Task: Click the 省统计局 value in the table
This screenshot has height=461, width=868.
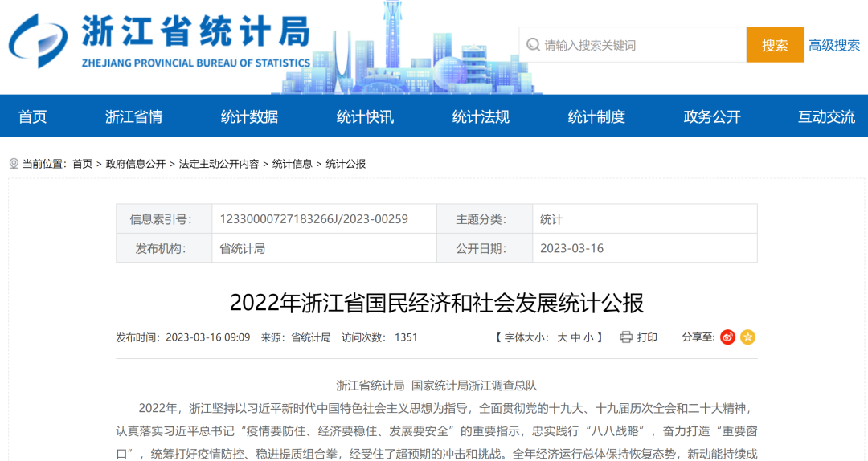Action: 243,248
